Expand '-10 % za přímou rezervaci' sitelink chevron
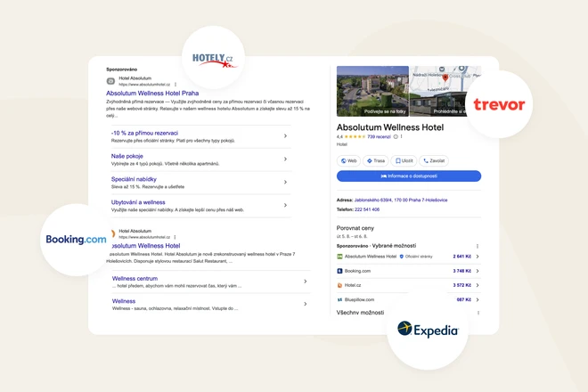This screenshot has height=392, width=588. click(285, 135)
